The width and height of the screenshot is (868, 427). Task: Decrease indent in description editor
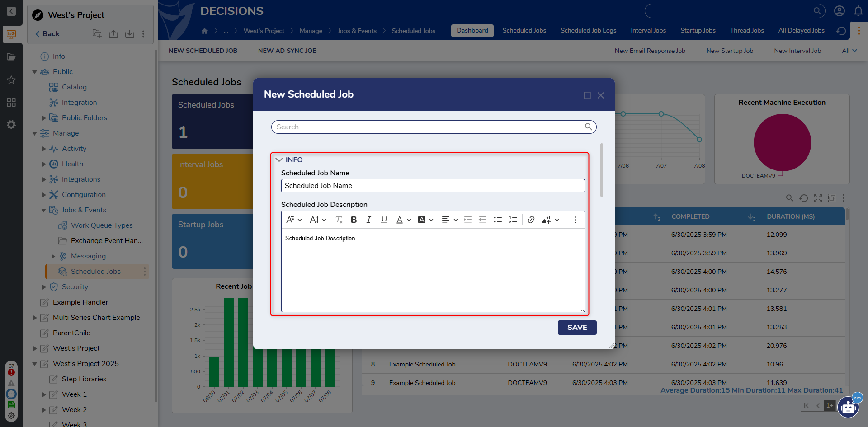[x=483, y=220]
